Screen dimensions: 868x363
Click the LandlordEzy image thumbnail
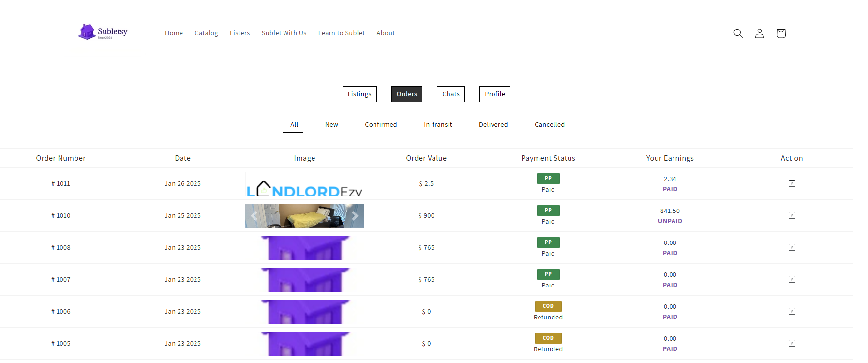click(304, 184)
